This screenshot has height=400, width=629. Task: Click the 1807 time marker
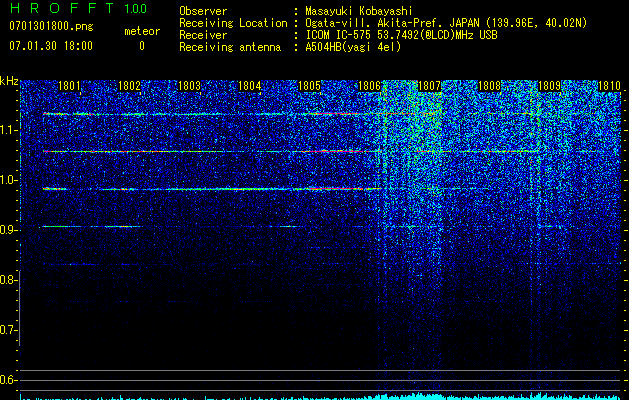click(429, 85)
